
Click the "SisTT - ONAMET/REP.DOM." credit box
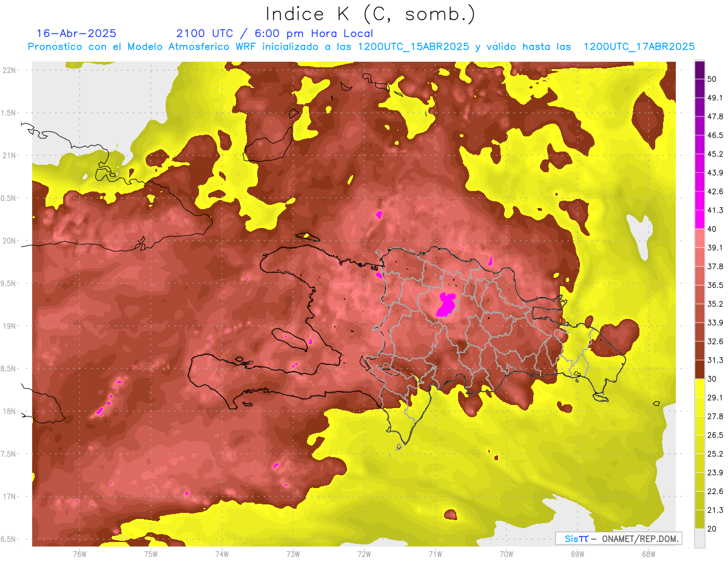pyautogui.click(x=618, y=538)
